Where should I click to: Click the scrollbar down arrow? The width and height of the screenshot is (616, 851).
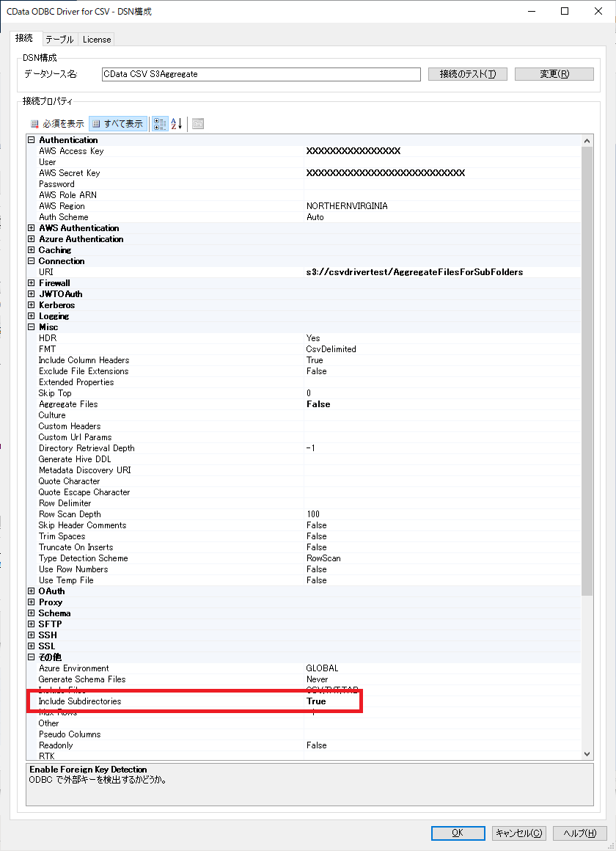coord(587,754)
